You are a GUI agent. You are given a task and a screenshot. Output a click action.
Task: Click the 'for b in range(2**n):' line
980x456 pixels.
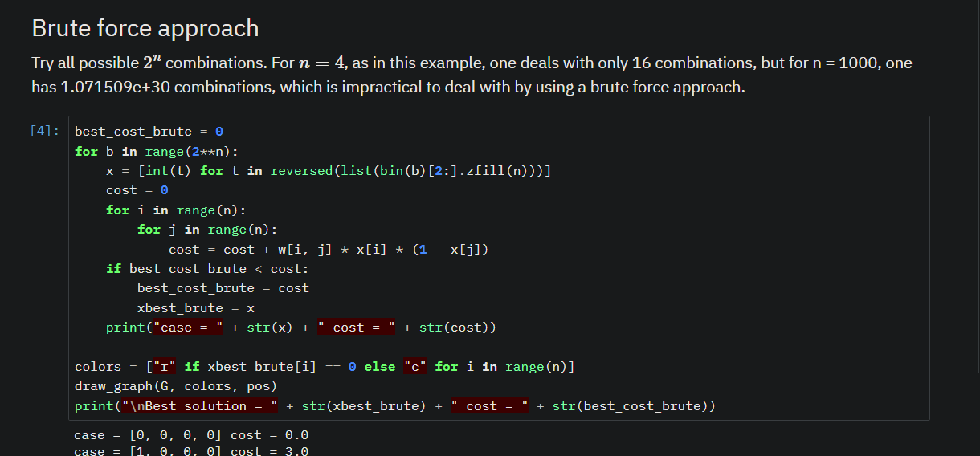click(x=157, y=151)
